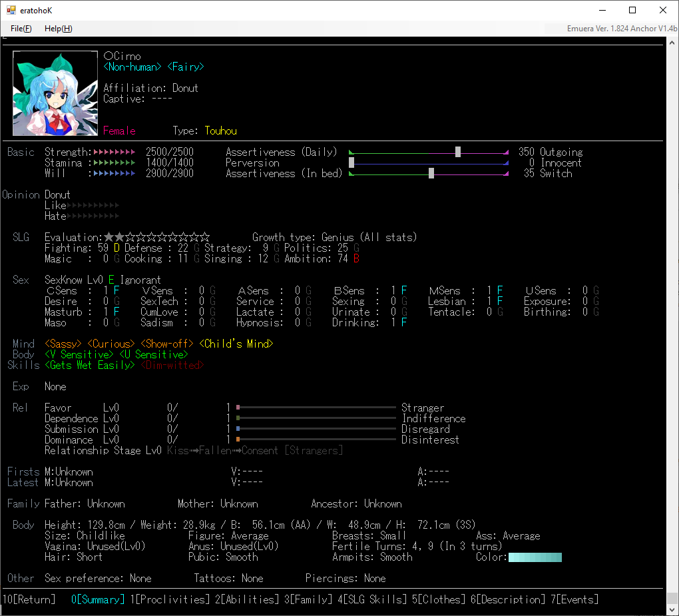Click the Dependence relationship bar
The height and width of the screenshot is (616, 679).
pos(316,418)
